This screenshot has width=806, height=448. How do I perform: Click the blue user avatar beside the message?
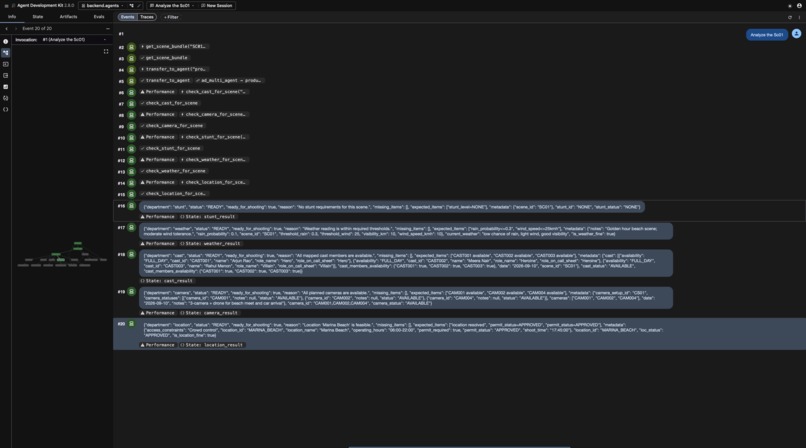(796, 34)
